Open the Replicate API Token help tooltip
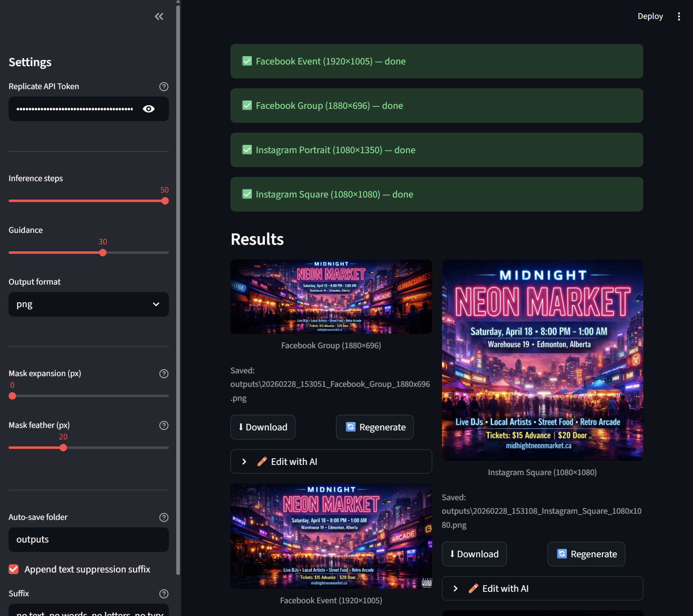This screenshot has height=616, width=693. point(163,87)
